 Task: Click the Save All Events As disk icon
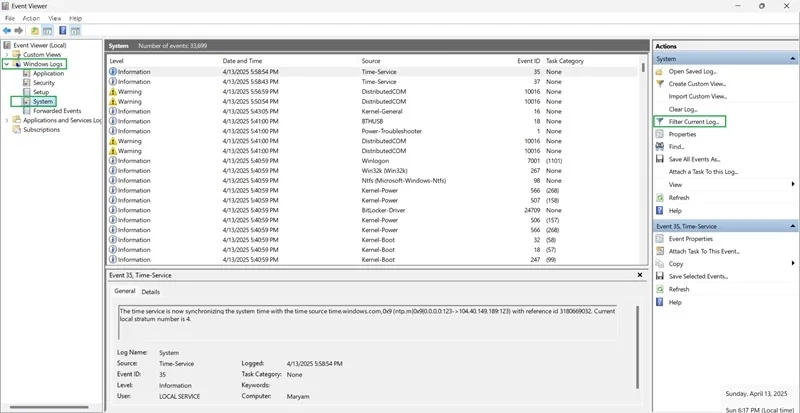tap(659, 159)
